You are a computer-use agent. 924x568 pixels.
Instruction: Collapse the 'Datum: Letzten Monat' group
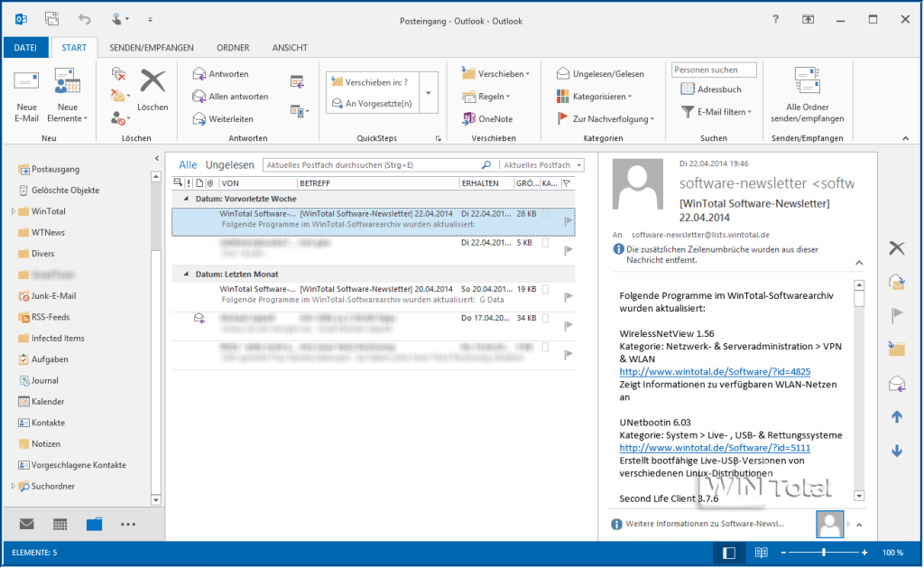[x=186, y=274]
